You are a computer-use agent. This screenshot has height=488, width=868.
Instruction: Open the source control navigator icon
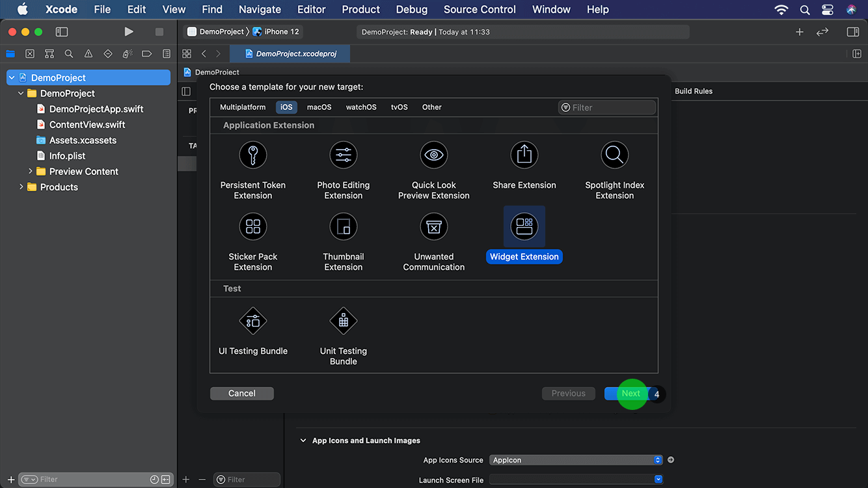30,54
